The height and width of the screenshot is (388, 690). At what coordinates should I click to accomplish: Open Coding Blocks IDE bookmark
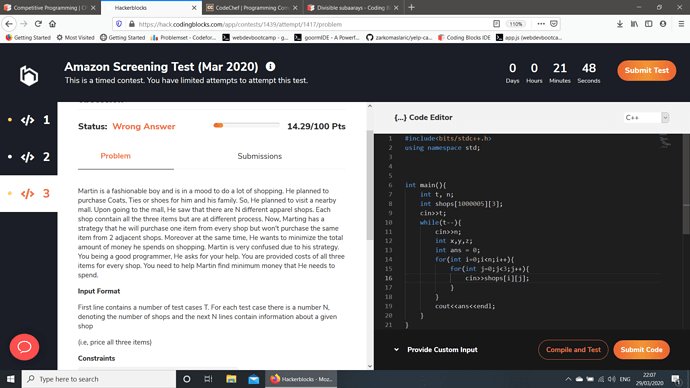[x=464, y=37]
